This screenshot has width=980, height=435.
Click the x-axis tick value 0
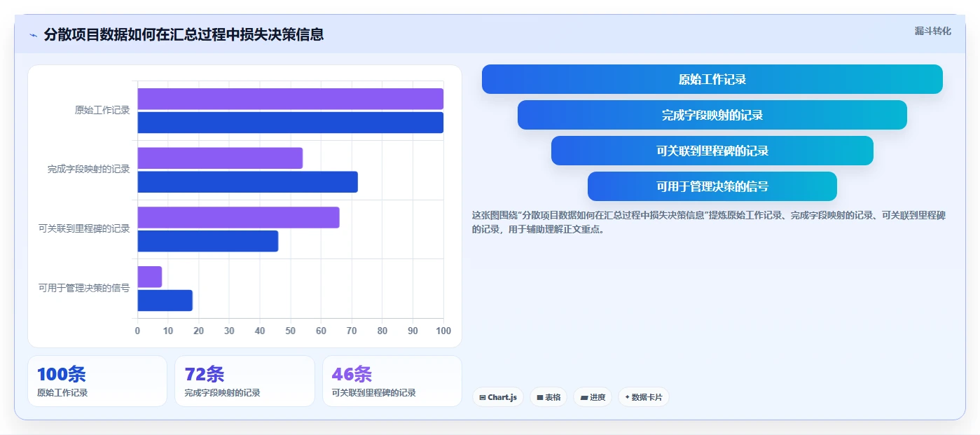[137, 331]
